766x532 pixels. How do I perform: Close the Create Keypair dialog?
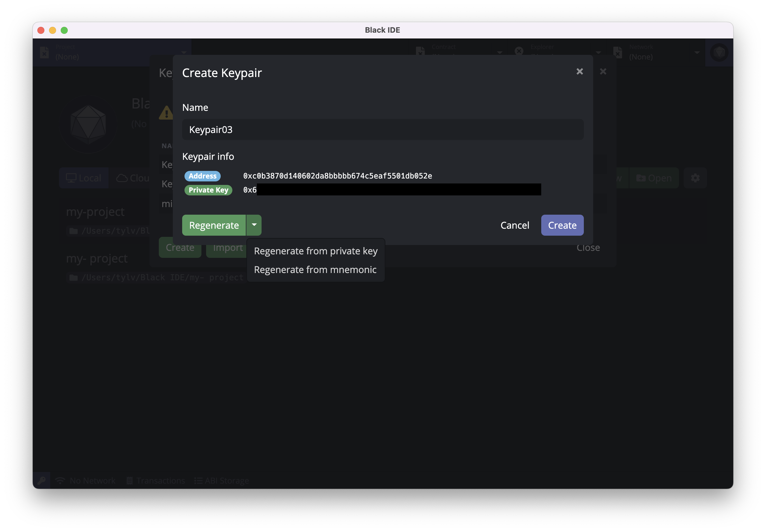579,71
